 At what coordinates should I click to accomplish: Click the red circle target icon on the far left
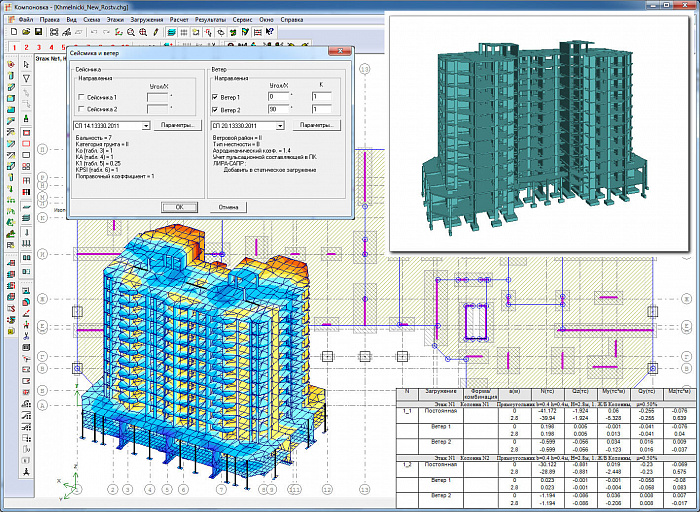tap(11, 65)
